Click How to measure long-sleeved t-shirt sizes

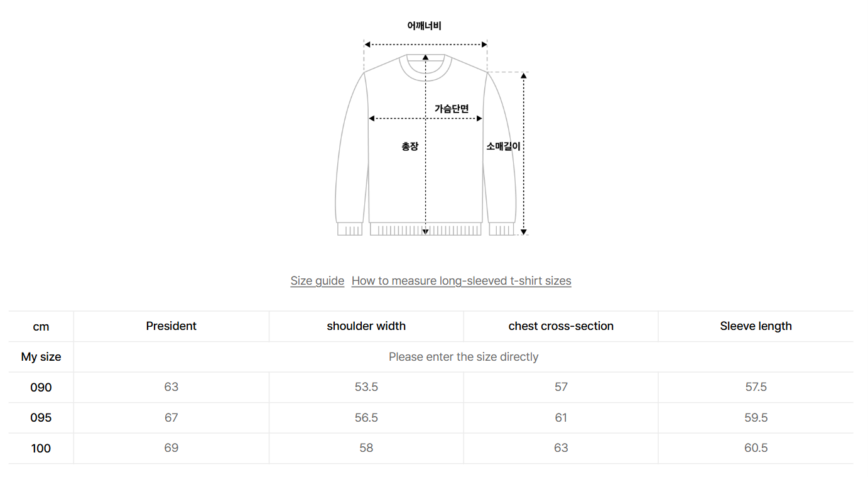coord(461,281)
